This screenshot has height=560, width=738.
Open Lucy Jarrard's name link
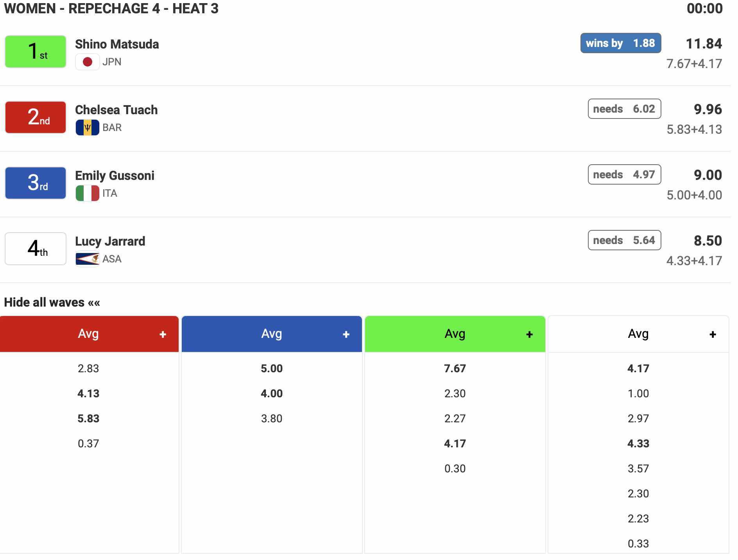click(x=110, y=241)
